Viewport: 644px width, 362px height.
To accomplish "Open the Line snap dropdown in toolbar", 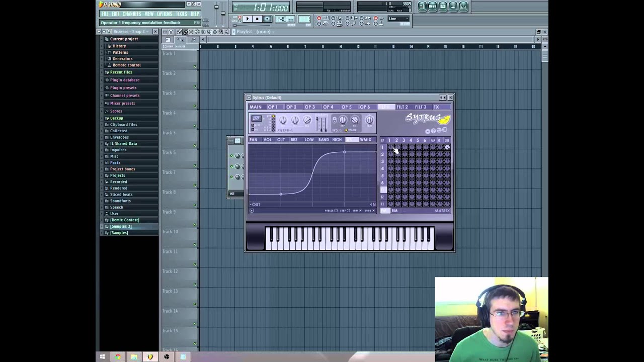I will click(398, 19).
